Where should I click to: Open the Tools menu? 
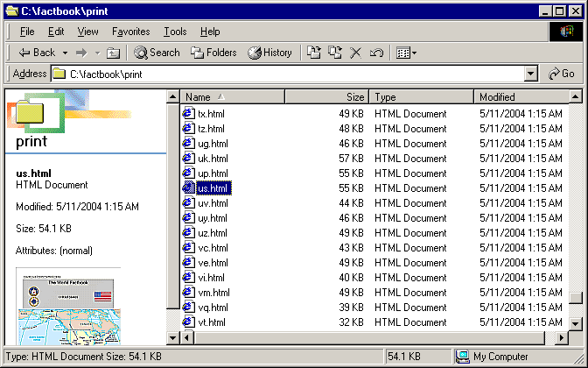(x=175, y=32)
